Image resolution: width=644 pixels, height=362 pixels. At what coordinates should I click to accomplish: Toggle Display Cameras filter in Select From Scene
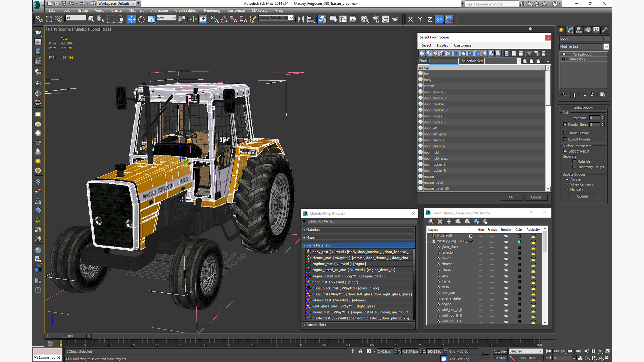click(442, 54)
